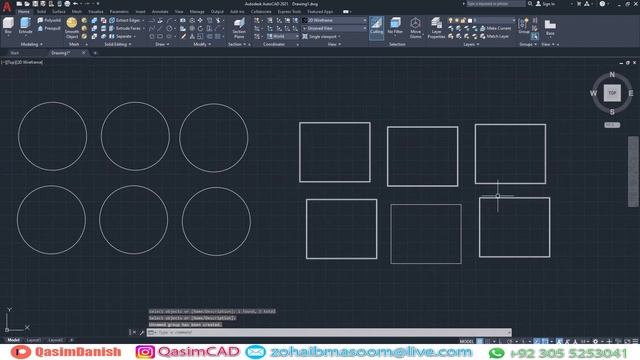
Task: Click the No Filter selection tool
Action: coord(395,26)
